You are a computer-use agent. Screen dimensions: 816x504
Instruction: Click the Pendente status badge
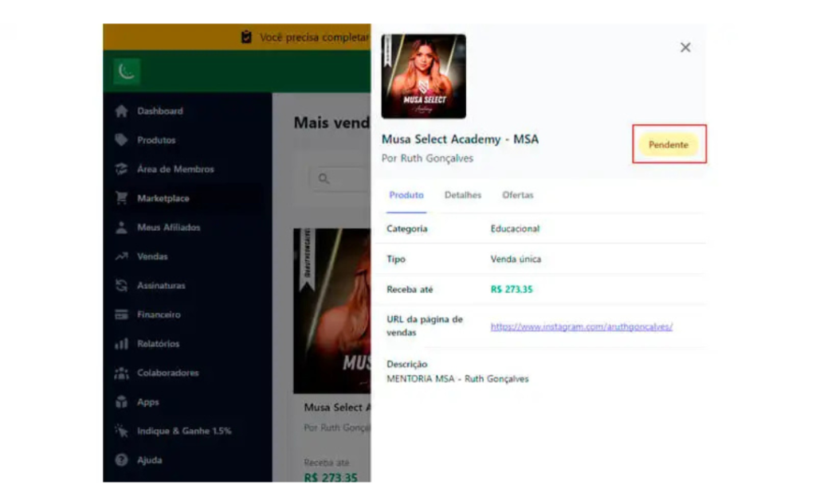click(669, 145)
